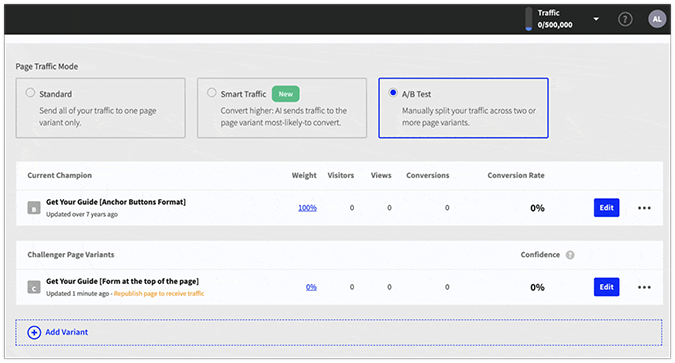This screenshot has width=675, height=363.
Task: Open Get Your Guide [Anchor Buttons Format]
Action: pyautogui.click(x=116, y=202)
